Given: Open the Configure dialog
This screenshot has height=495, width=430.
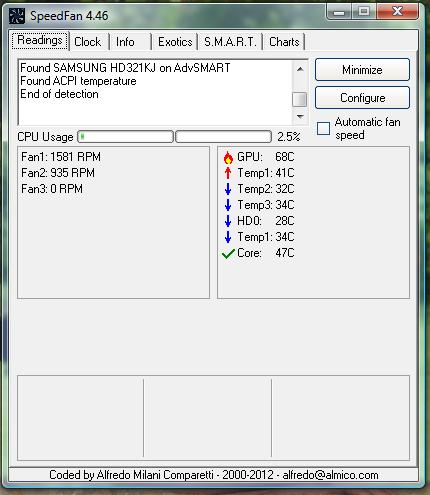Looking at the screenshot, I should [x=362, y=98].
